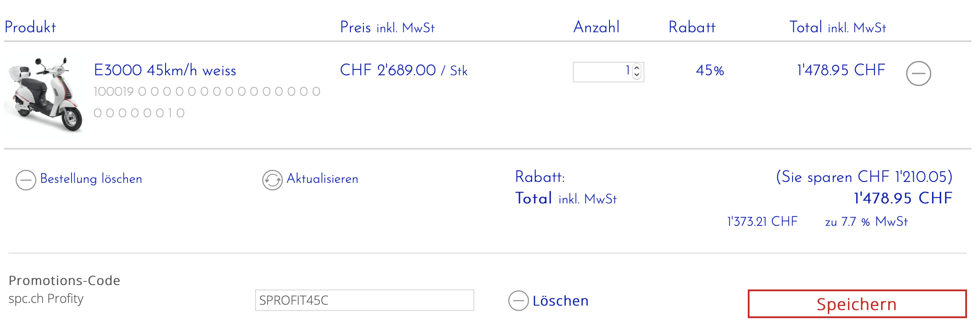Open the white scooter product thumbnail

click(44, 94)
